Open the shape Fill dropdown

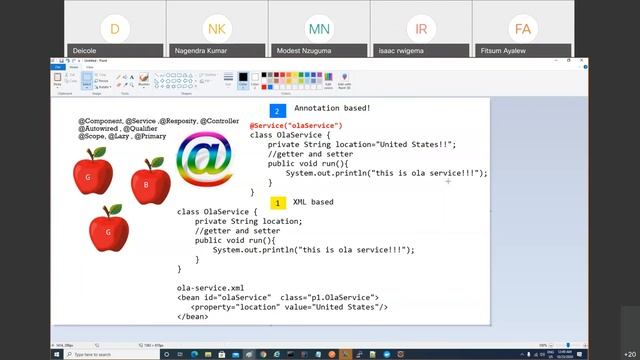[206, 81]
